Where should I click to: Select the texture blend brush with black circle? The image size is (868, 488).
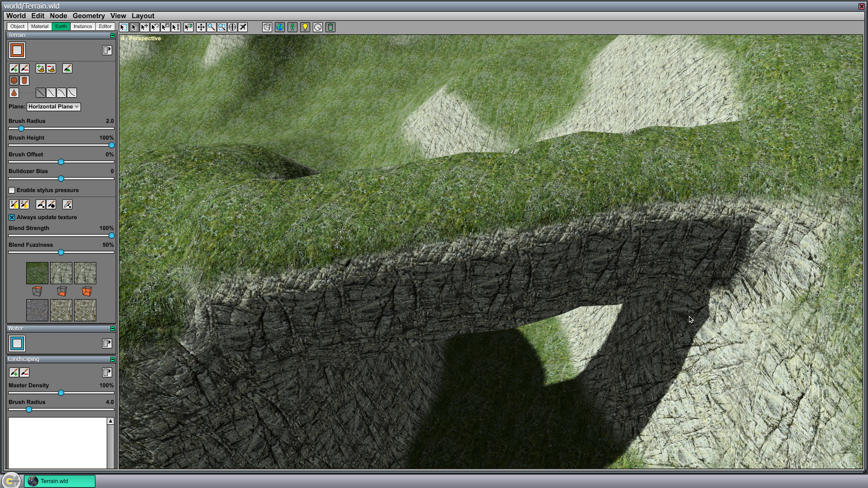(51, 204)
